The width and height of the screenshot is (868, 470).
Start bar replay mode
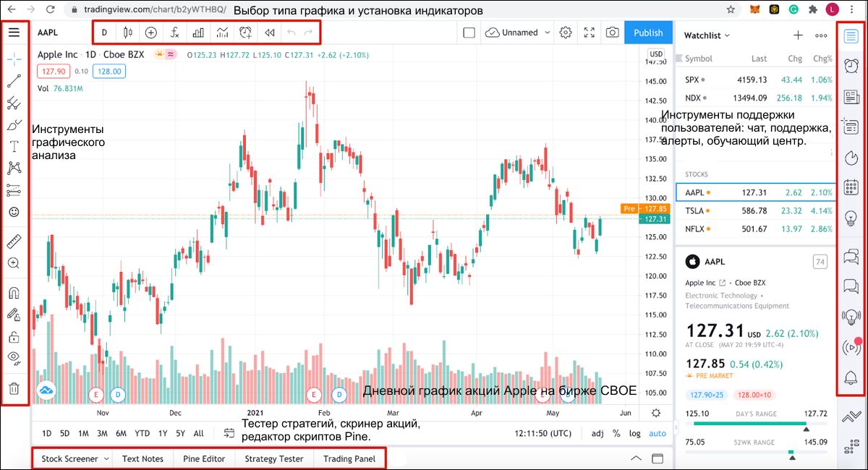[269, 33]
